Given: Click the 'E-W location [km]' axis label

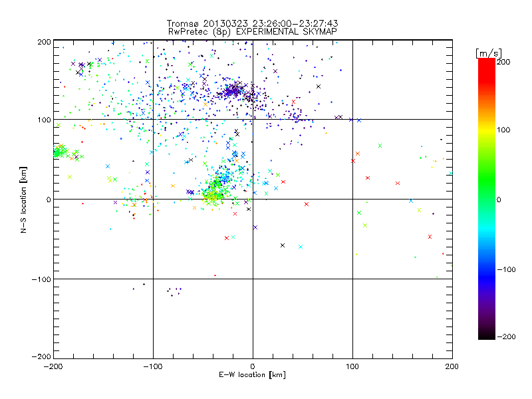Looking at the screenshot, I should click(252, 375).
